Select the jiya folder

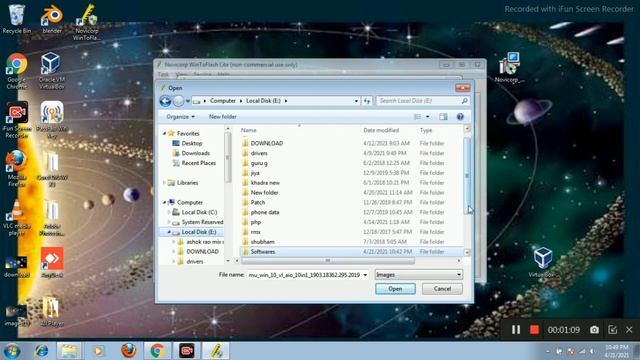[255, 173]
